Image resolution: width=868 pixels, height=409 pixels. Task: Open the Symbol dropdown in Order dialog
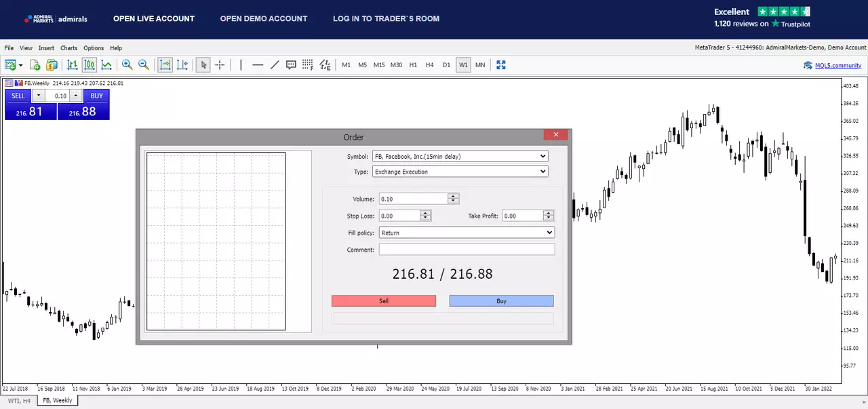pyautogui.click(x=460, y=156)
